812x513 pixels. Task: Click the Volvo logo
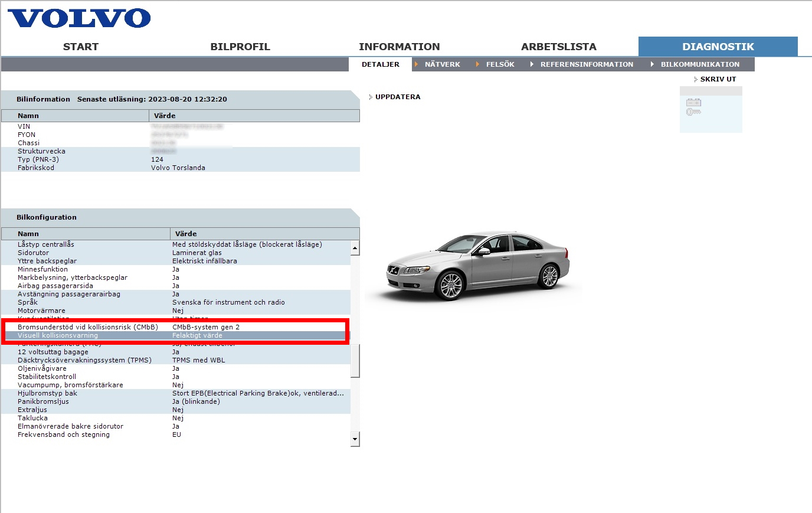coord(79,18)
